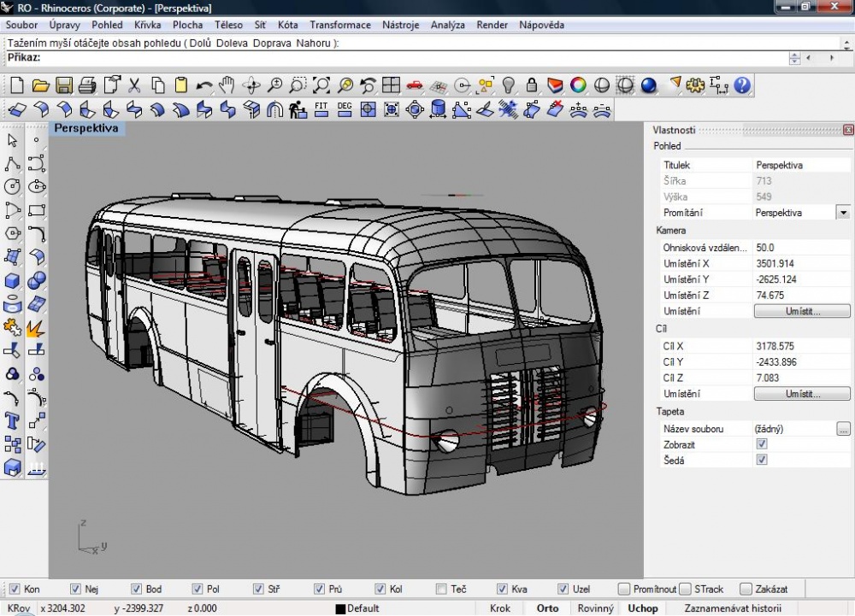Toggle the Kon osnap checkbox
The image size is (855, 616).
[15, 589]
